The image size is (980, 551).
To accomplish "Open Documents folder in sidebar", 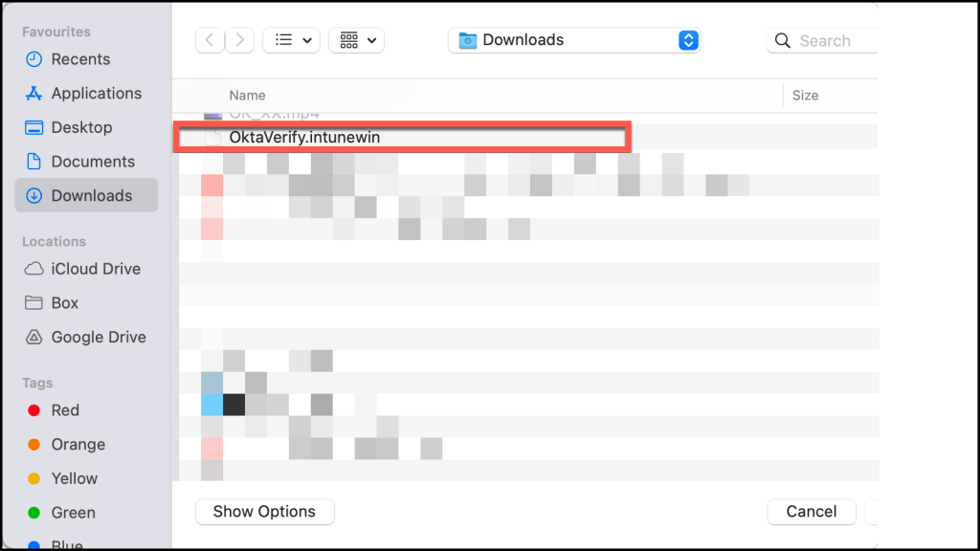I will coord(93,162).
